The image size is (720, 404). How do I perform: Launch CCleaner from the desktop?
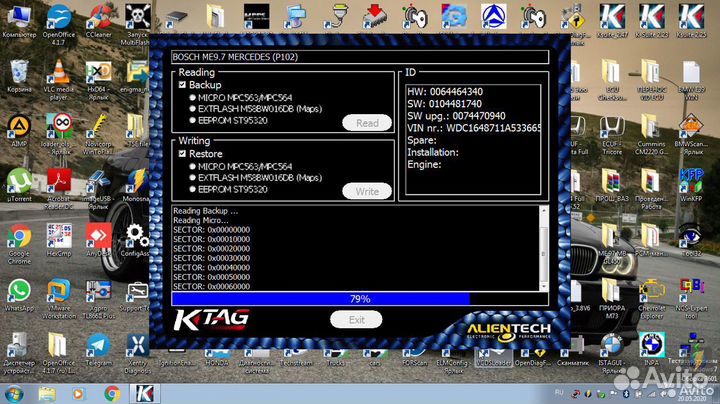[x=98, y=20]
